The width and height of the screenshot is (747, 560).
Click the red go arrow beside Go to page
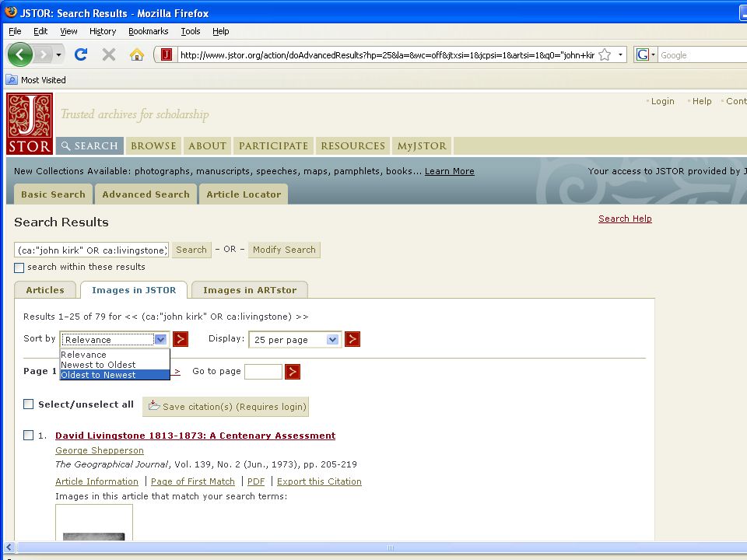coord(292,372)
